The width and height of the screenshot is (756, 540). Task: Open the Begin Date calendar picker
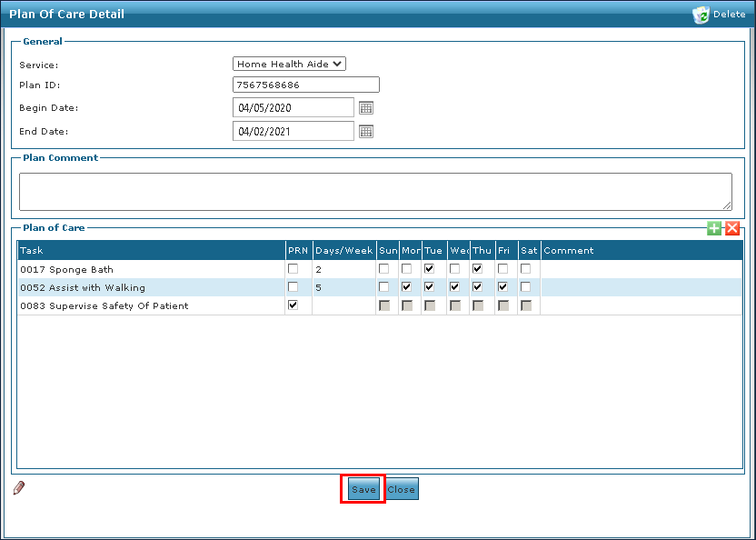coord(366,108)
